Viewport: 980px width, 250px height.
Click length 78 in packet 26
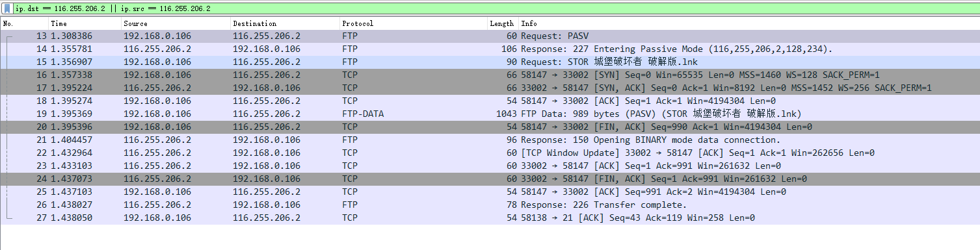512,205
